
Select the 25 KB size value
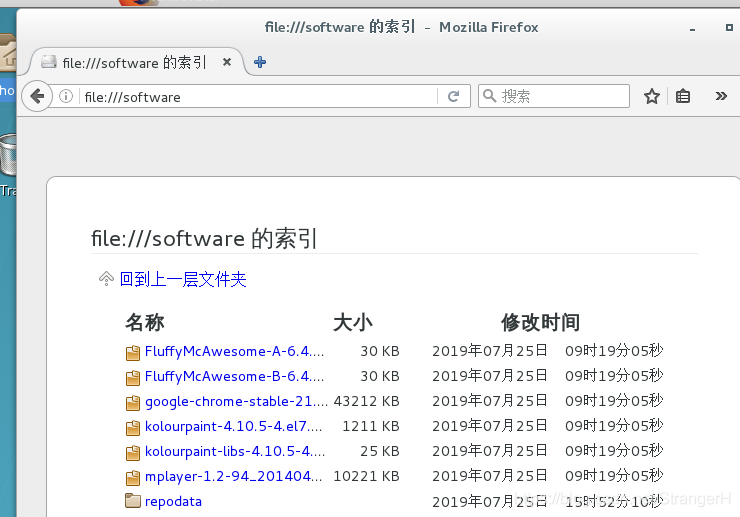point(380,451)
